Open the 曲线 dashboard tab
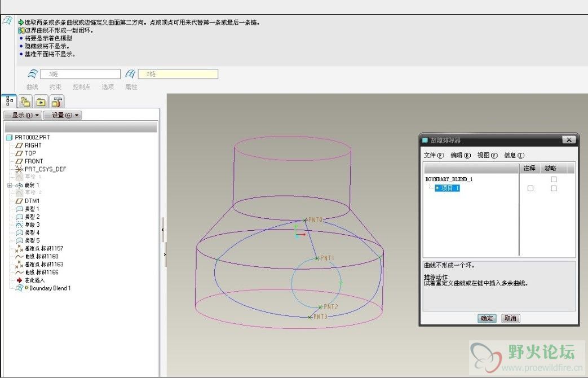The width and height of the screenshot is (588, 378). (x=32, y=87)
